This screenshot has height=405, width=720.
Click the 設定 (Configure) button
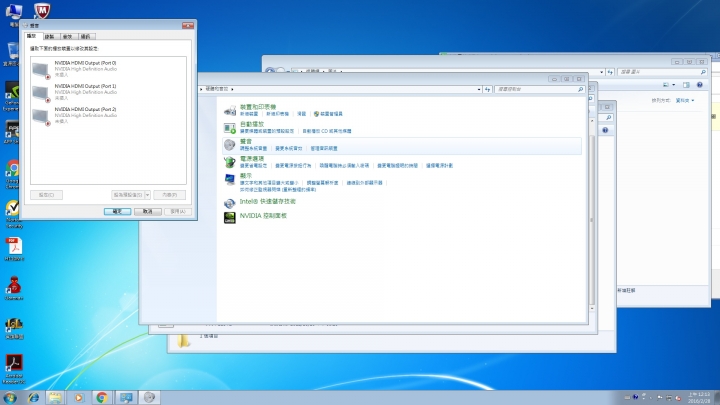click(46, 195)
